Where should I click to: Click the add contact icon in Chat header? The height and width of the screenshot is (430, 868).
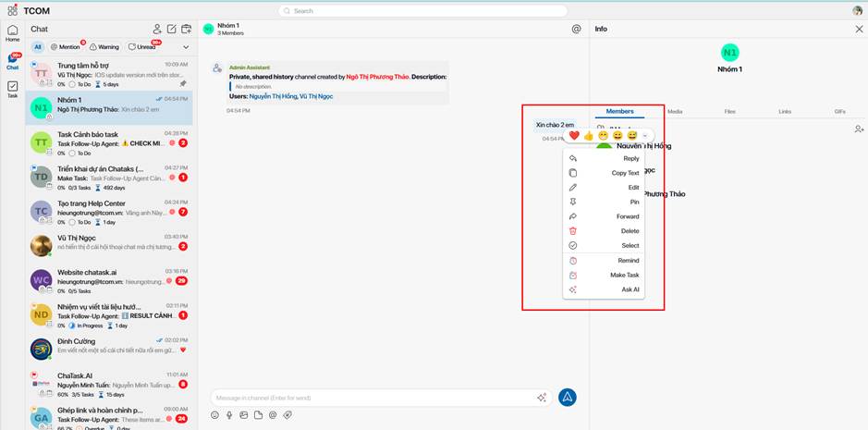point(158,30)
